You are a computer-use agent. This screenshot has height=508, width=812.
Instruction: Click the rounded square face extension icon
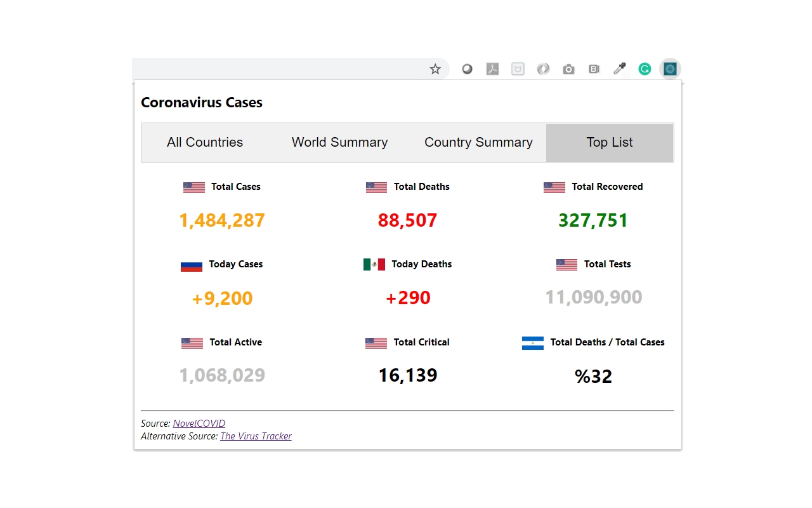point(518,69)
